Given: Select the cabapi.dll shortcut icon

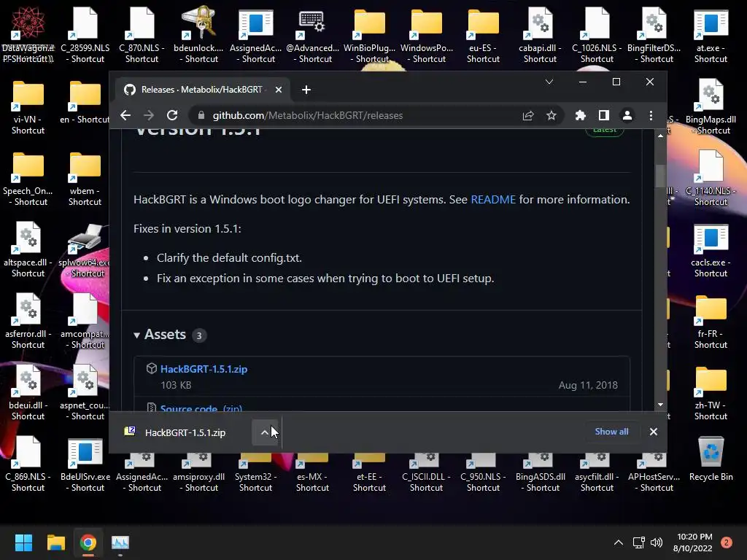Looking at the screenshot, I should 540,35.
